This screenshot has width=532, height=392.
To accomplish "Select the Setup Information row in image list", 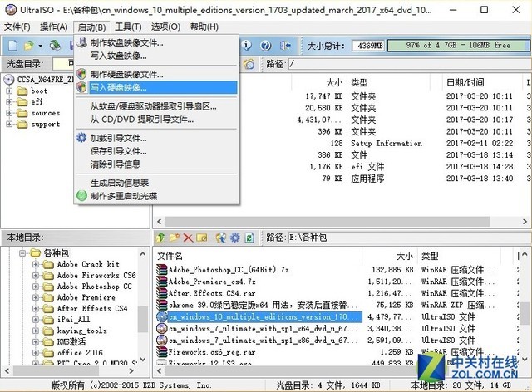I will tap(386, 143).
